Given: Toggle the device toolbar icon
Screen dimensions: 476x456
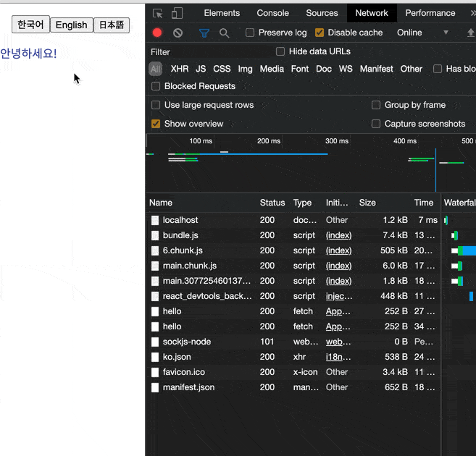Looking at the screenshot, I should point(177,13).
